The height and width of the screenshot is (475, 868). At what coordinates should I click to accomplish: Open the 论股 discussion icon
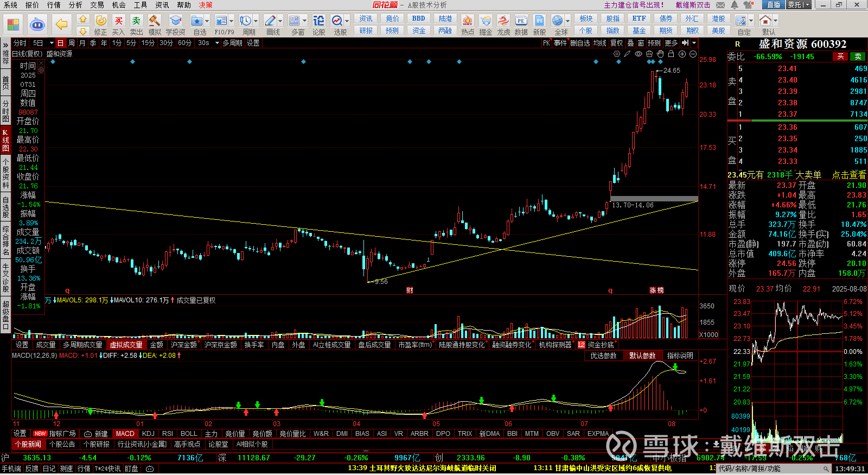point(319,21)
